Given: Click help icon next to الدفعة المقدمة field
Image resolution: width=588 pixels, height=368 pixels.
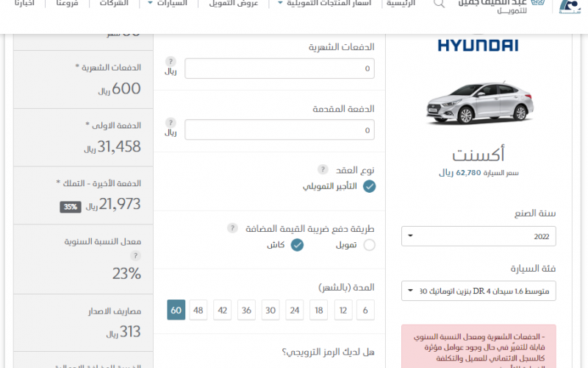Looking at the screenshot, I should [x=171, y=122].
